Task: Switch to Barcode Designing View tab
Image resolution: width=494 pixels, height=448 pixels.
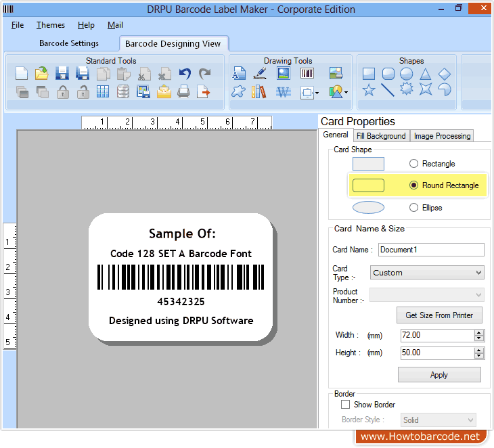Action: tap(173, 43)
